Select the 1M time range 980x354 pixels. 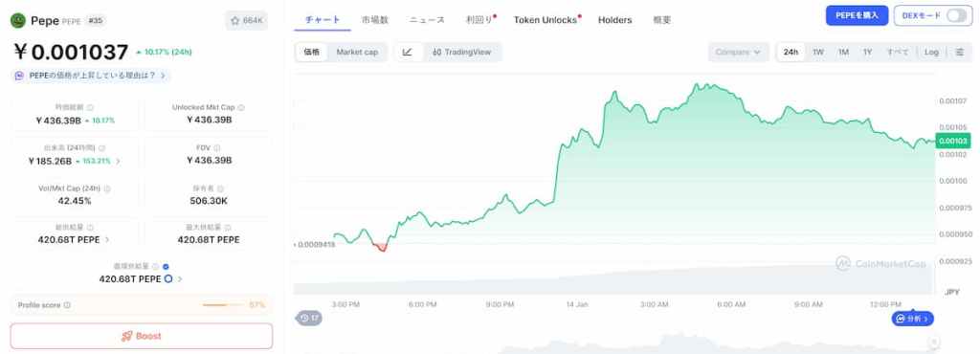pos(843,53)
